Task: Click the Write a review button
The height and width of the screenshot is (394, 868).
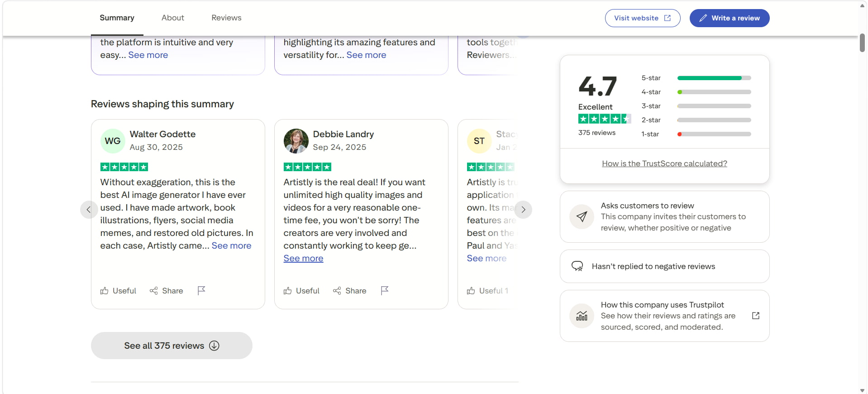Action: click(x=730, y=18)
